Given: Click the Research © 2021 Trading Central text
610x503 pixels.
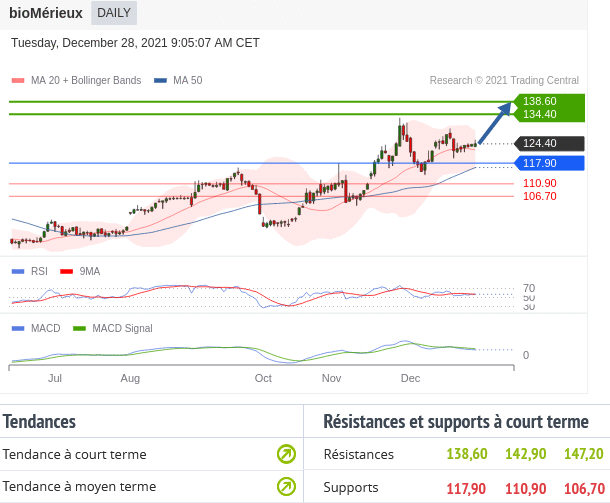Looking at the screenshot, I should 504,80.
